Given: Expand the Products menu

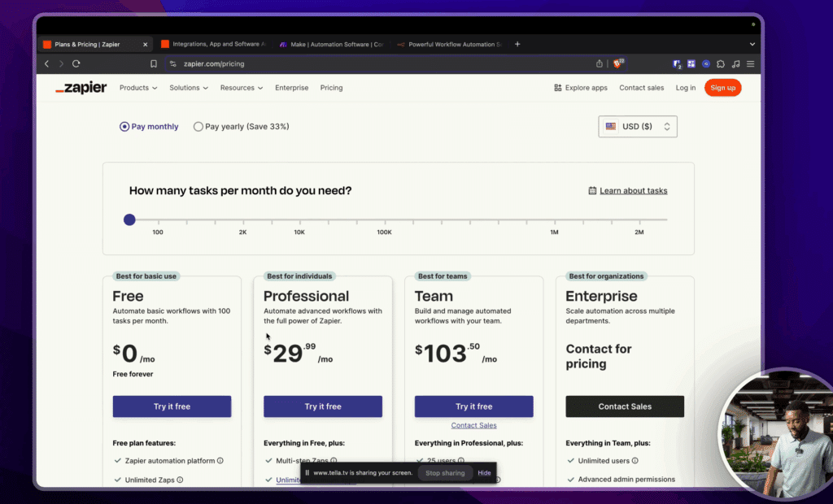Looking at the screenshot, I should click(x=138, y=88).
